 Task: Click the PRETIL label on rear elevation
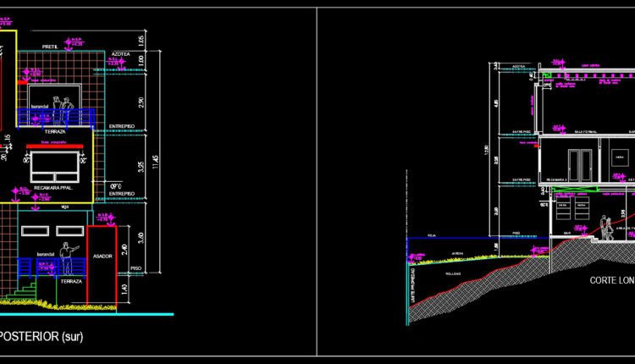tap(50, 47)
